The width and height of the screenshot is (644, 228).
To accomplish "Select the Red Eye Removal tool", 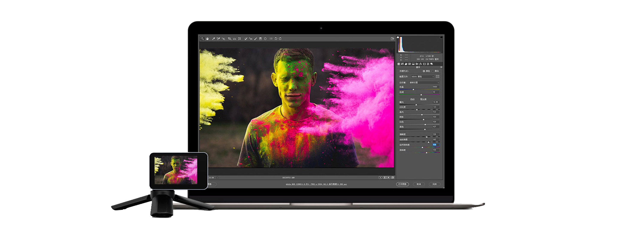I will (251, 39).
